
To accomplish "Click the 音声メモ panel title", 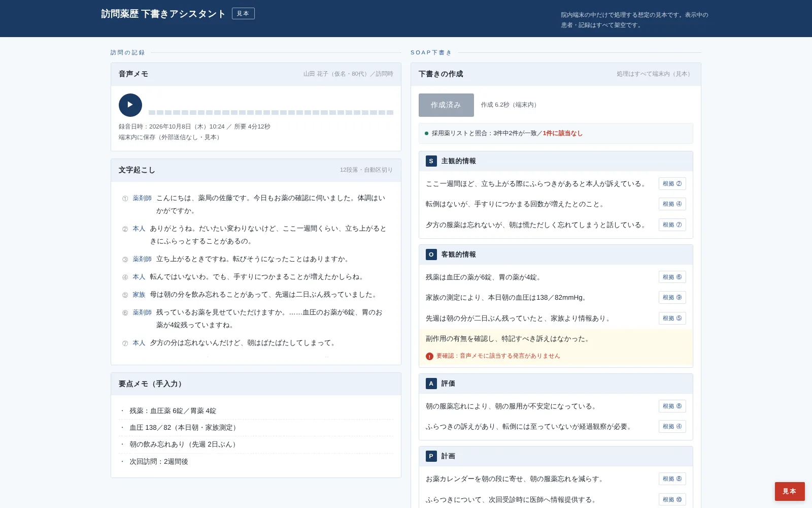I will (x=133, y=74).
